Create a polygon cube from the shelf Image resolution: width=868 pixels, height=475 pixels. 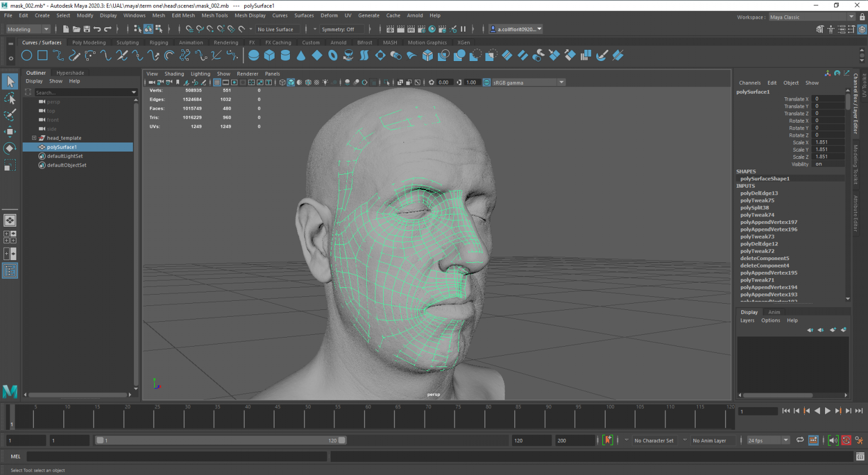click(269, 55)
